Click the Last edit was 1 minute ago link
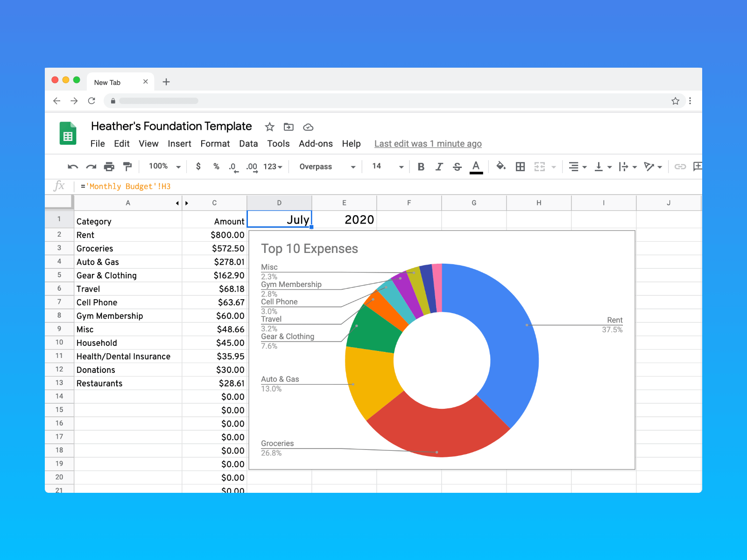747x560 pixels. click(x=428, y=144)
